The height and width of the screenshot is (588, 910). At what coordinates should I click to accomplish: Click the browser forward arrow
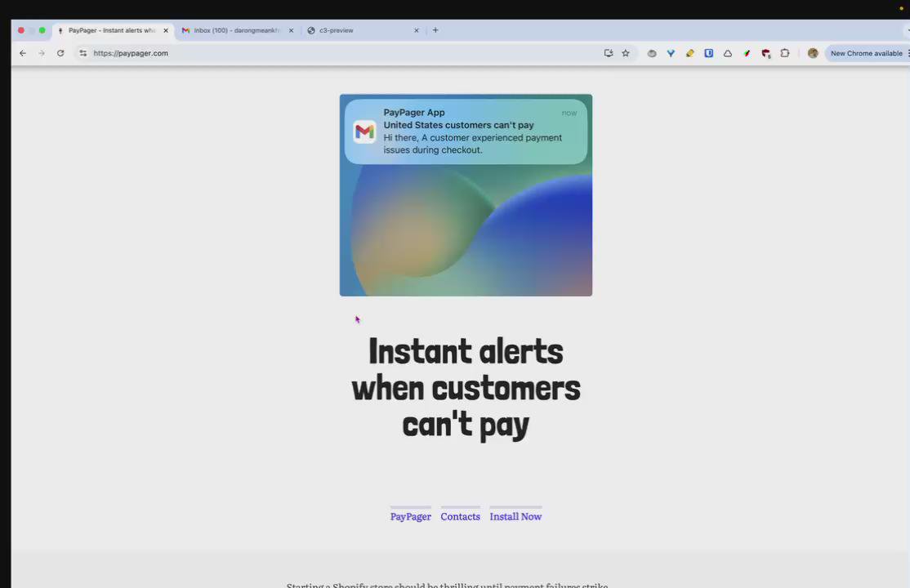41,53
